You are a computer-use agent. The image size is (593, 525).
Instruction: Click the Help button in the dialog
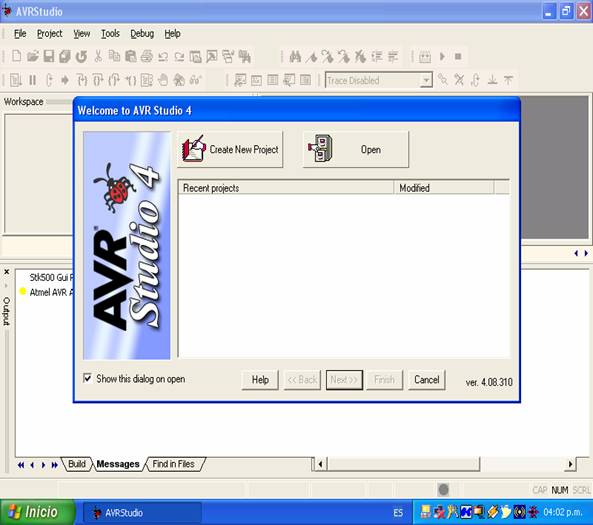coord(260,380)
